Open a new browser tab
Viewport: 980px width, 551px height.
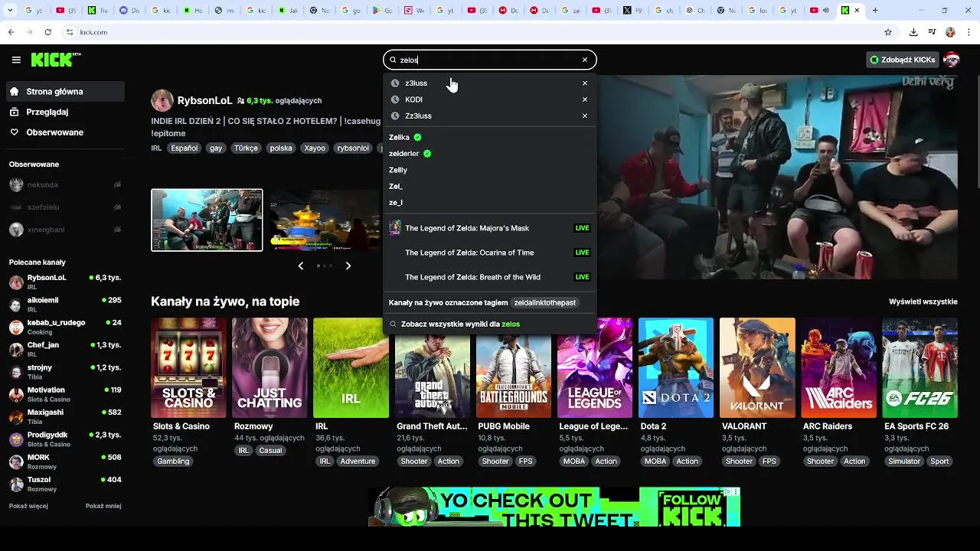click(875, 11)
